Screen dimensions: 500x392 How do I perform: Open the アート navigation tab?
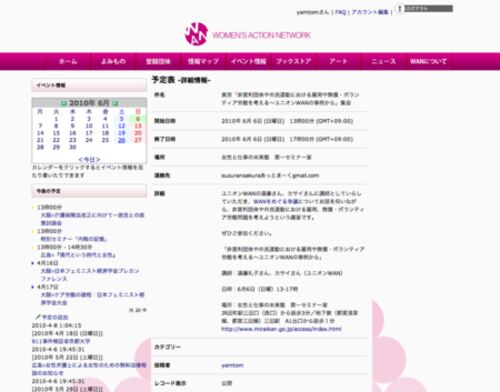(338, 61)
